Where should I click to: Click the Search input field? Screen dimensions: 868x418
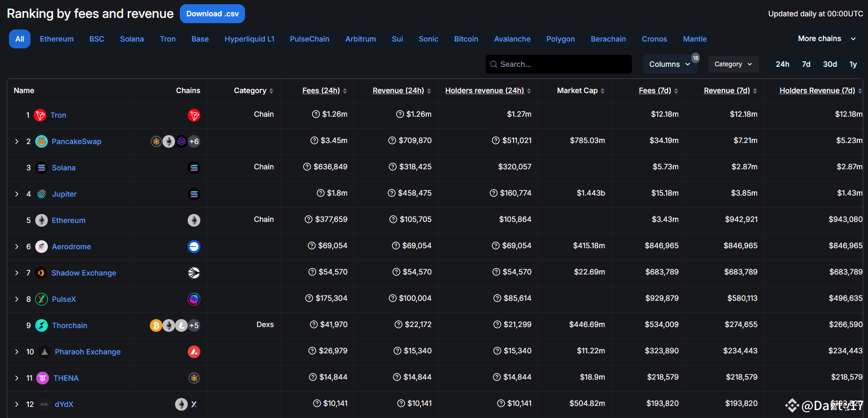coord(559,64)
